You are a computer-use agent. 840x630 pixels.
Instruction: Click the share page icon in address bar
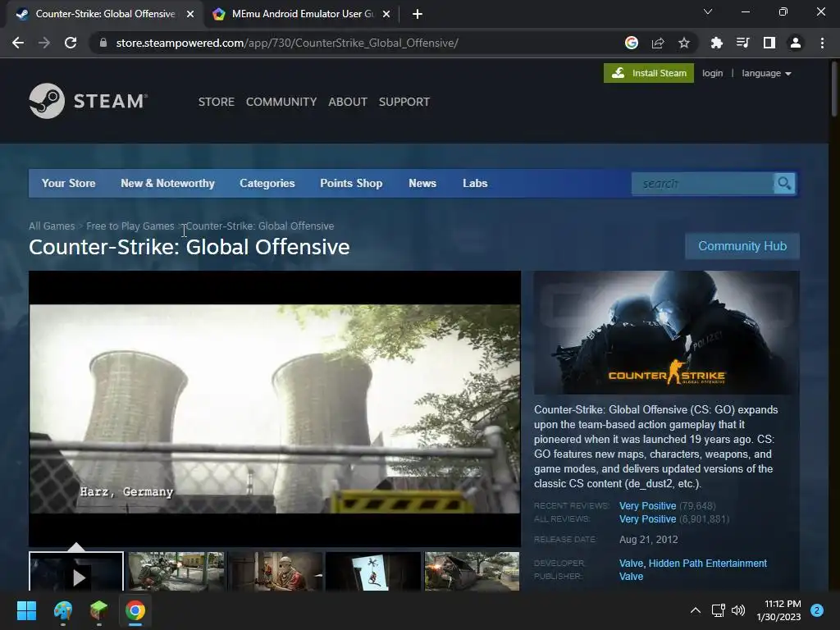(658, 43)
